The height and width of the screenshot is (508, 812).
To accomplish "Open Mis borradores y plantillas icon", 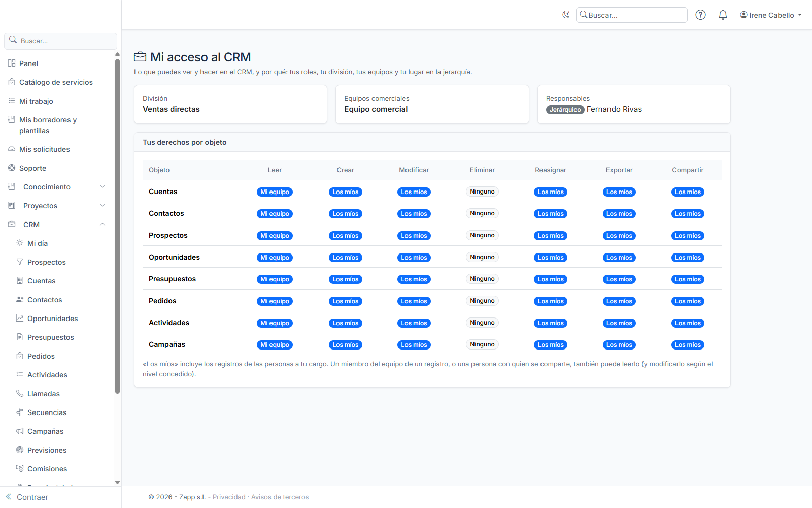I will click(12, 120).
